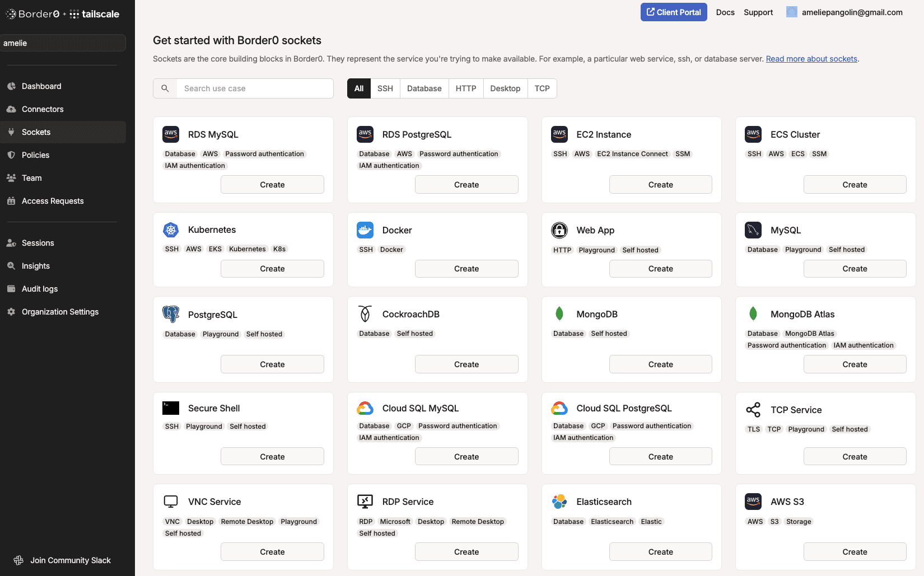
Task: Open the Support link
Action: [758, 12]
